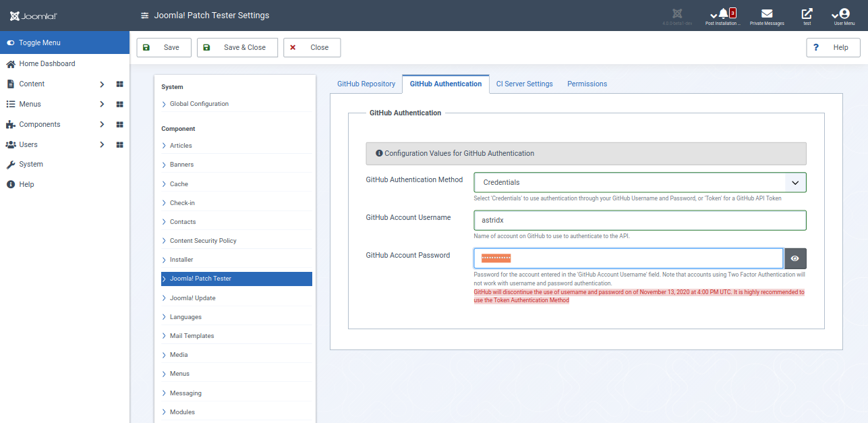The width and height of the screenshot is (868, 423).
Task: Open Check-in component settings
Action: tap(237, 202)
